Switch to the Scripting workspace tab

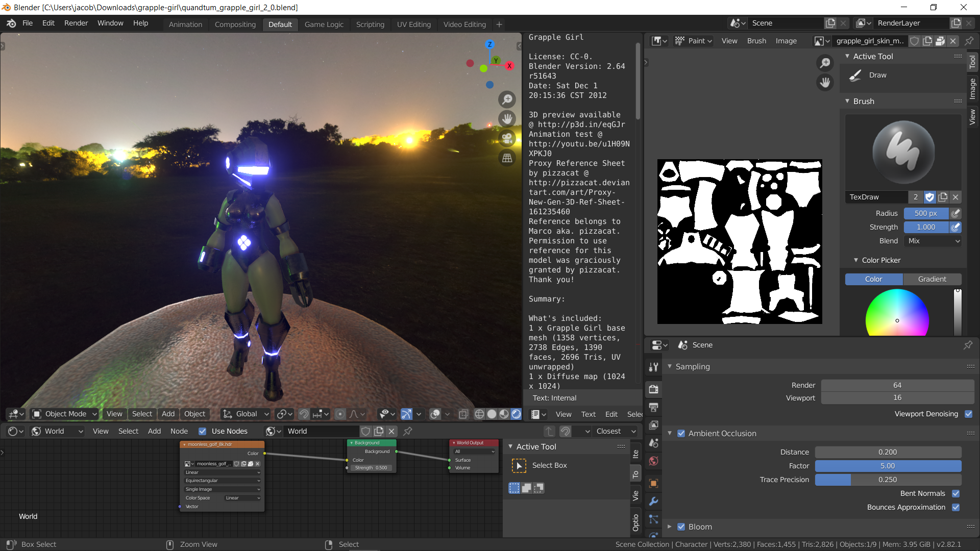pos(370,24)
